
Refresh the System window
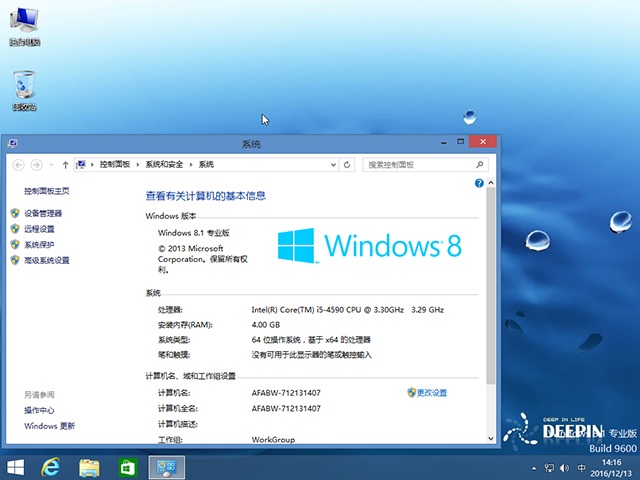click(x=347, y=164)
